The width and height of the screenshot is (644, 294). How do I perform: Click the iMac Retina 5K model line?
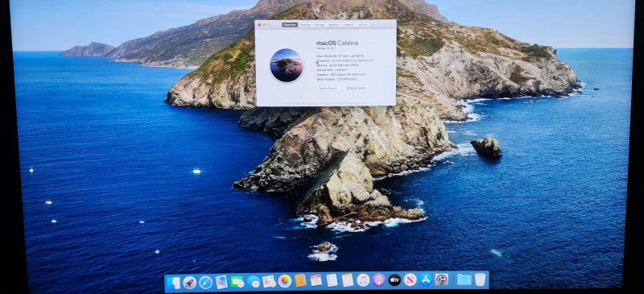click(340, 56)
